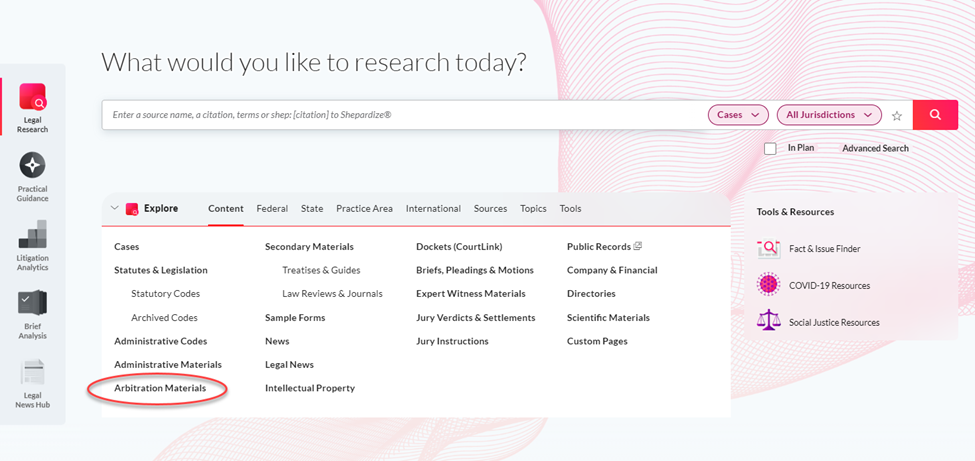Viewport: 975px width, 461px height.
Task: Switch to the International tab
Action: [x=433, y=209]
